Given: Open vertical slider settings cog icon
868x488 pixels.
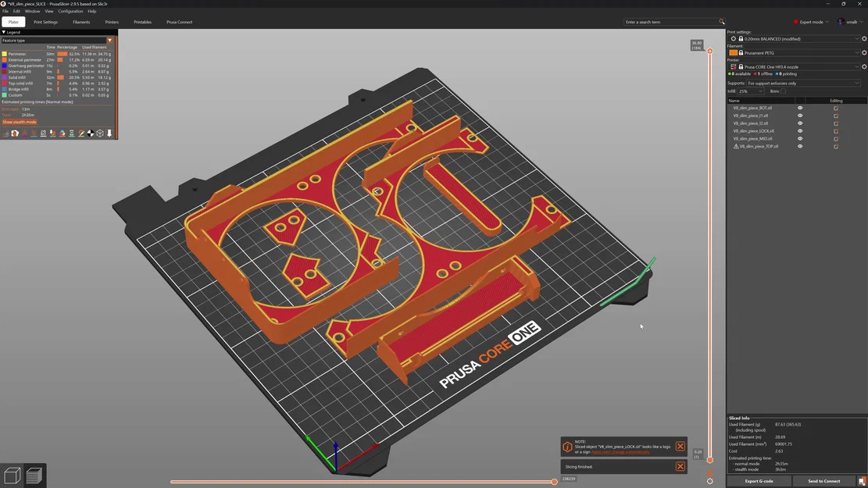Looking at the screenshot, I should (709, 481).
